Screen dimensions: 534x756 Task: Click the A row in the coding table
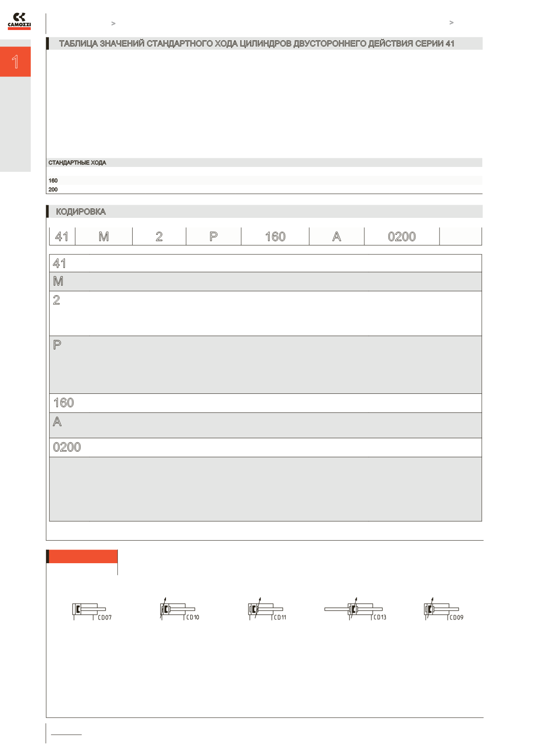(265, 425)
